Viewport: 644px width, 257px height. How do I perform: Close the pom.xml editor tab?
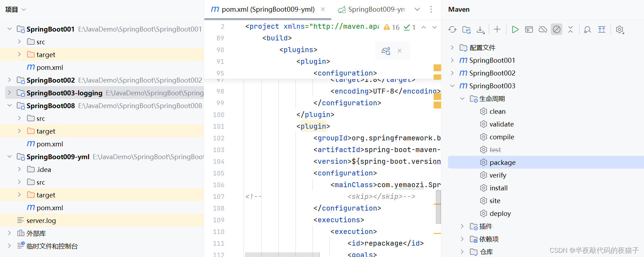323,9
